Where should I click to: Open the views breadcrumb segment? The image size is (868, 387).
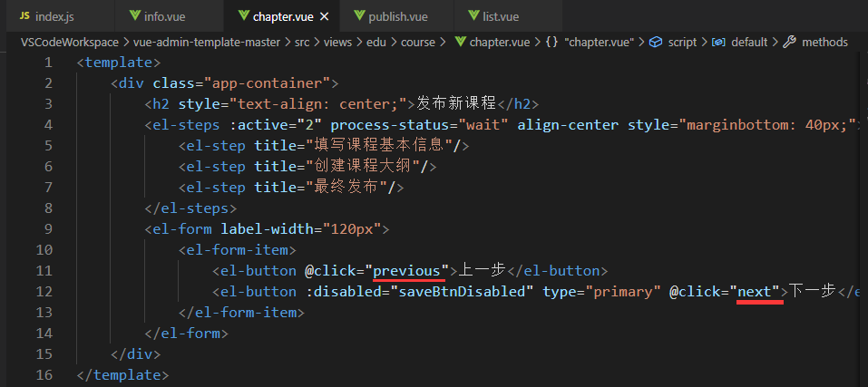[x=337, y=42]
